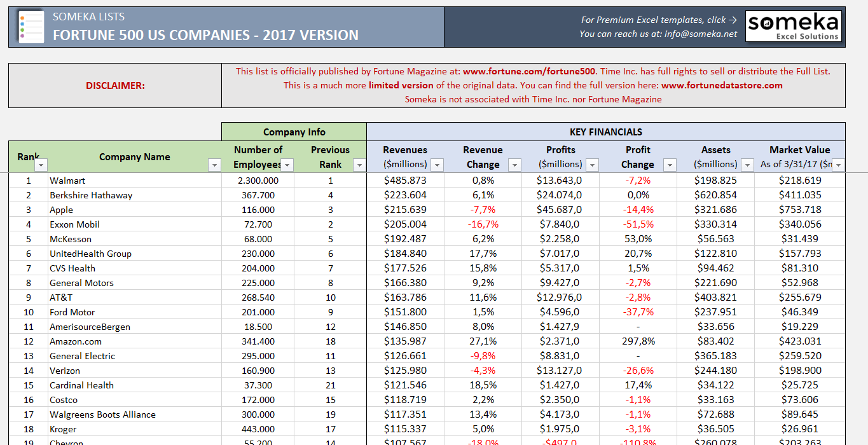Open the Market Value filter dropdown
The image size is (868, 445).
coord(839,165)
